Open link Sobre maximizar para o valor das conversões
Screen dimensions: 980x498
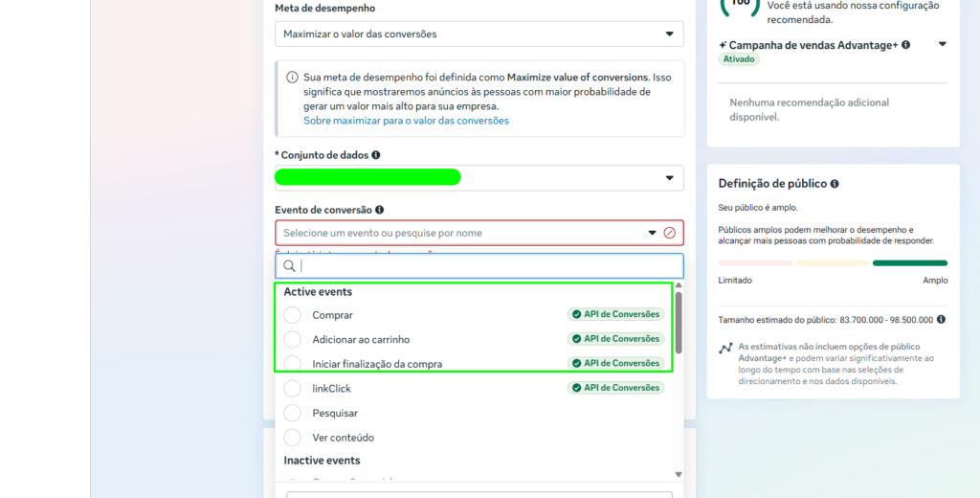tap(406, 121)
